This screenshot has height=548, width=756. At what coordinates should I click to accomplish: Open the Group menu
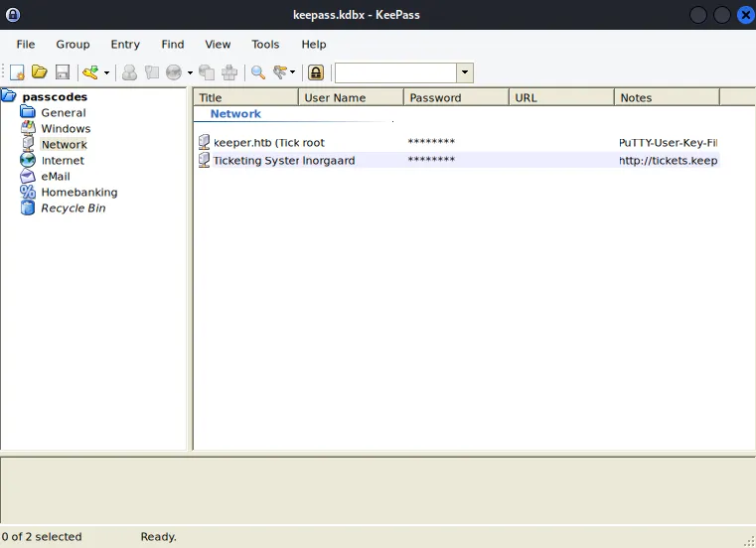[x=73, y=45]
